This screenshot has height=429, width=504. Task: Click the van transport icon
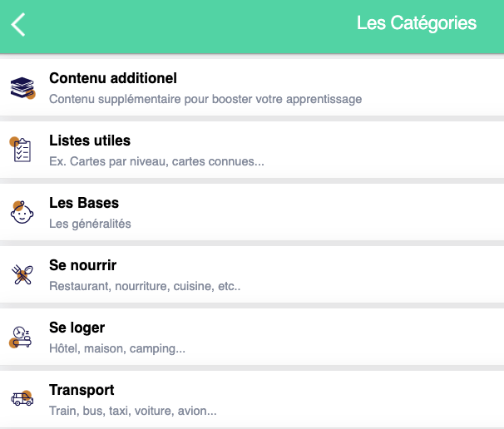click(x=22, y=398)
